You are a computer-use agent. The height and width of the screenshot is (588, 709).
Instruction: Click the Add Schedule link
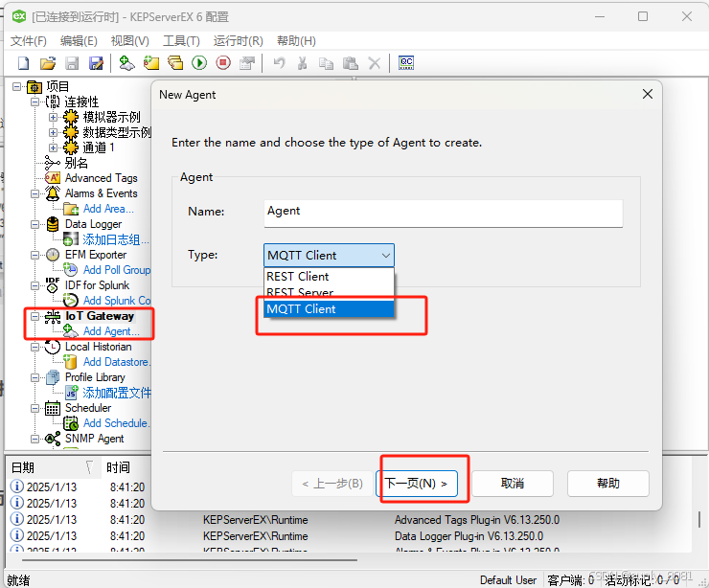(x=116, y=423)
